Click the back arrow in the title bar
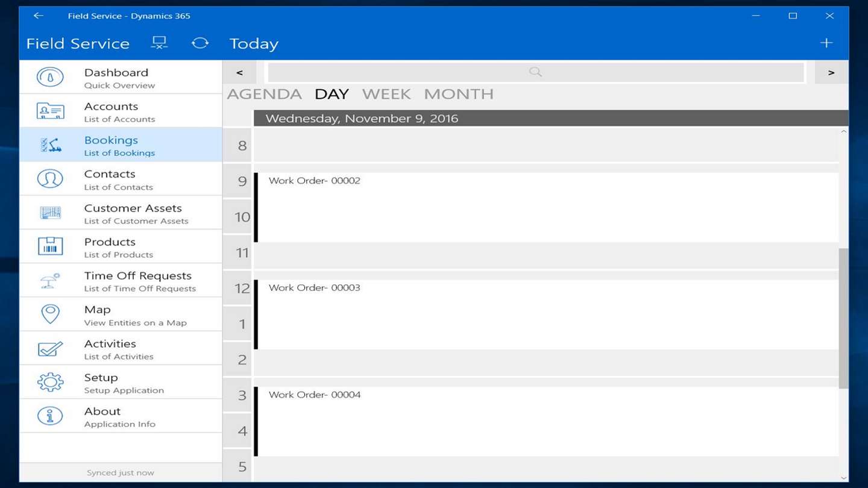868x488 pixels. click(x=39, y=16)
